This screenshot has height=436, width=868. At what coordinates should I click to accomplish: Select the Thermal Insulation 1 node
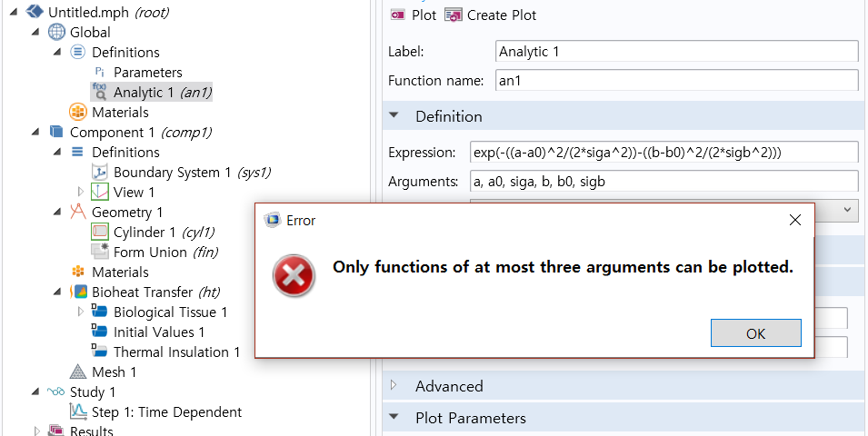(x=176, y=352)
